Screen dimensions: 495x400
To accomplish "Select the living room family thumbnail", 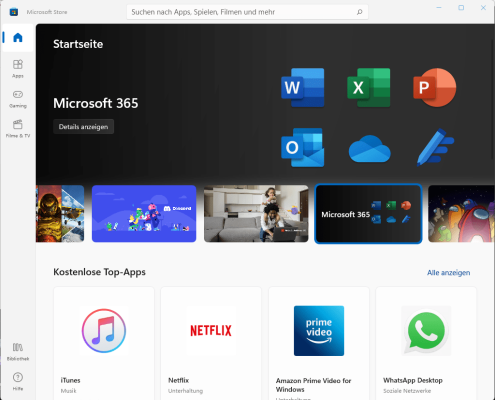I will click(256, 214).
